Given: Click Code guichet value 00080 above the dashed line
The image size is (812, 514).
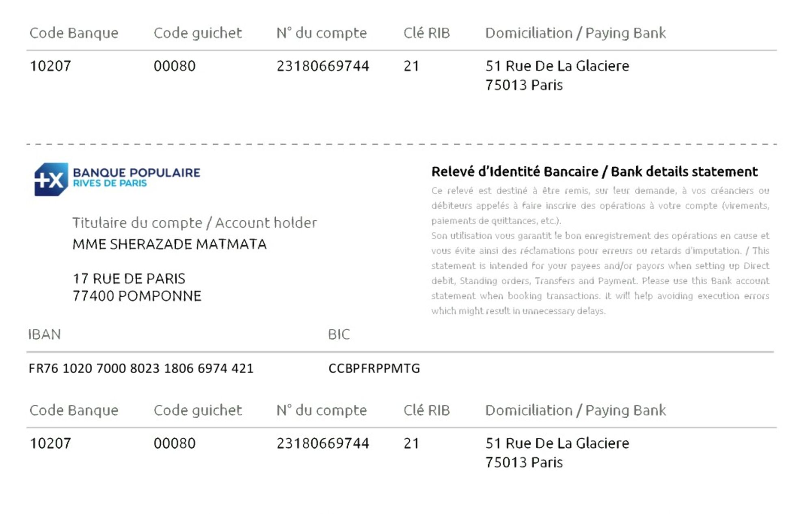Looking at the screenshot, I should 175,66.
